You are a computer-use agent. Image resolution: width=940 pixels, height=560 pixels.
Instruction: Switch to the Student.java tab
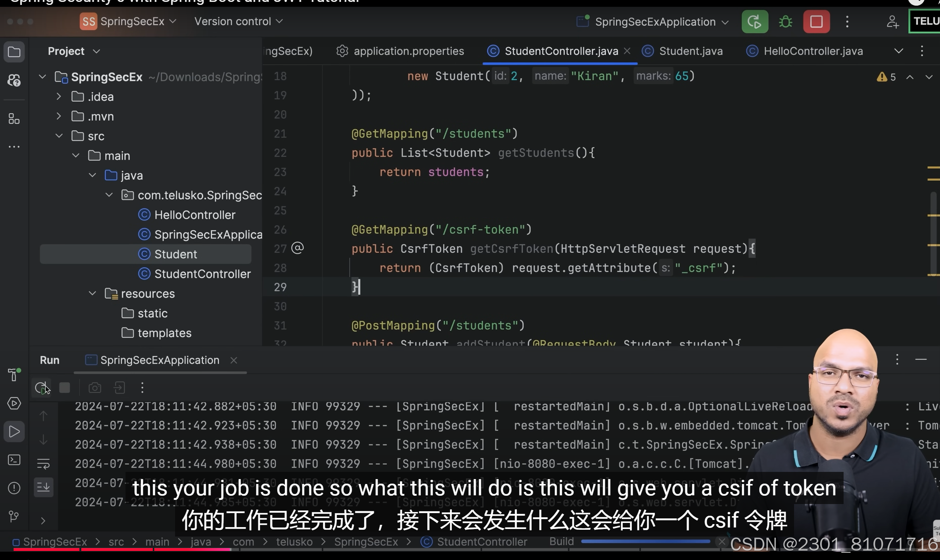coord(690,51)
